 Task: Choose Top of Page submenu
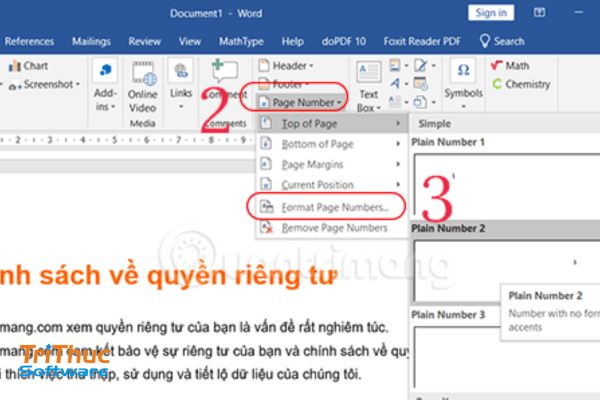pyautogui.click(x=331, y=124)
